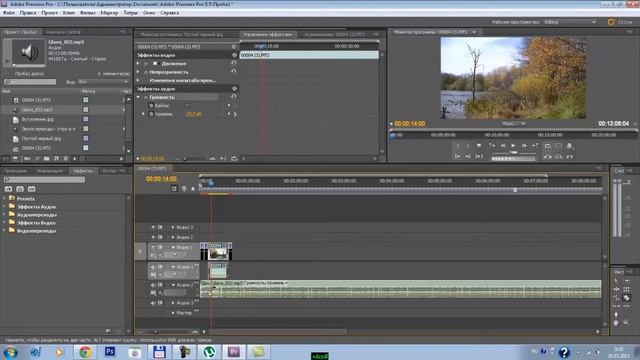Expand the Presets folder in Effects panel
The height and width of the screenshot is (360, 640).
click(4, 198)
